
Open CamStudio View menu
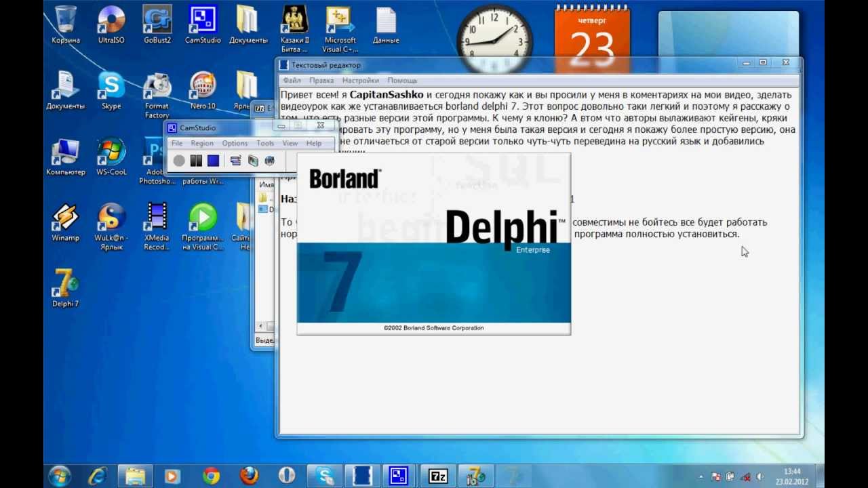[x=290, y=143]
